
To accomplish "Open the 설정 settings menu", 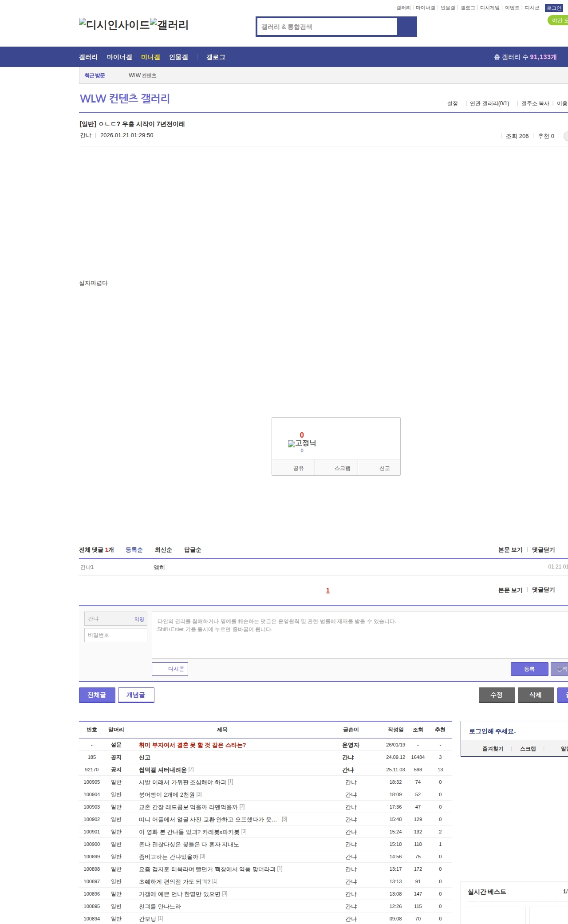I will 452,103.
